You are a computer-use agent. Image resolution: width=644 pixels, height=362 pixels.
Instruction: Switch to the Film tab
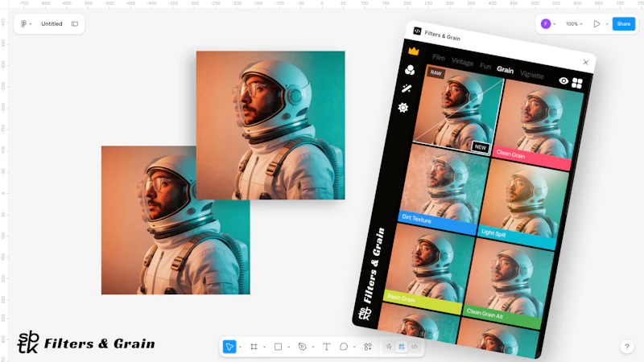pos(438,57)
